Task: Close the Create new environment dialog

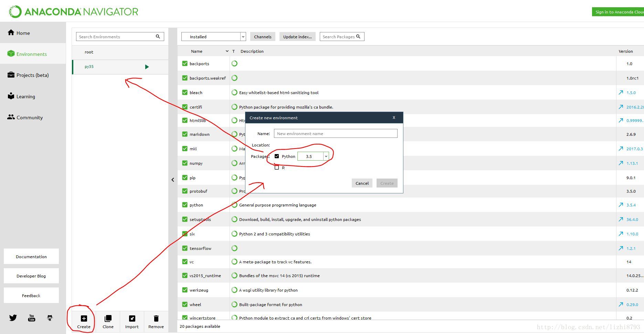Action: pyautogui.click(x=394, y=118)
